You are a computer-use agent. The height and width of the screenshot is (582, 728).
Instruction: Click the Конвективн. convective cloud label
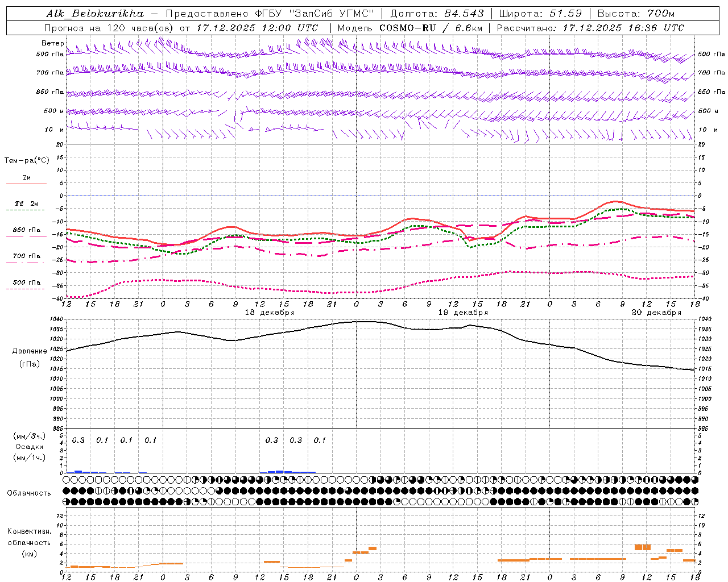pos(30,531)
